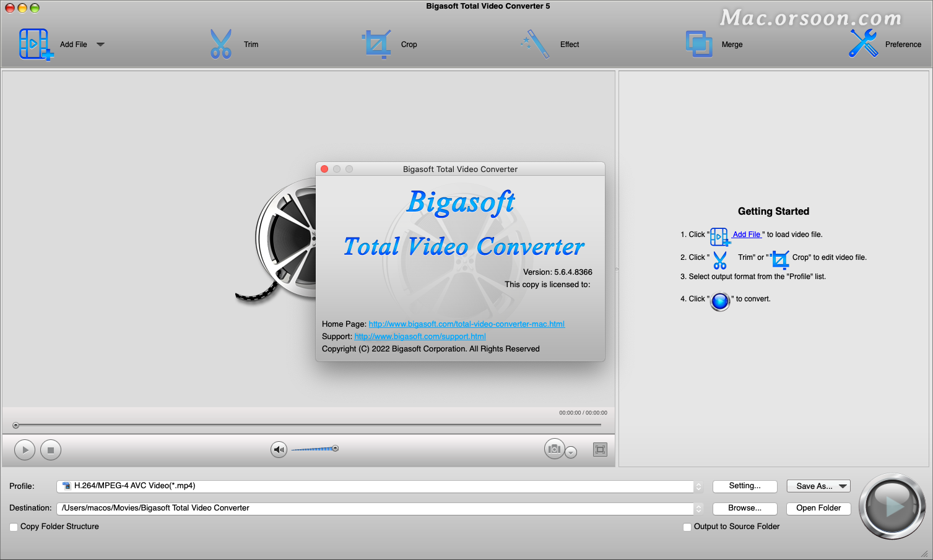Image resolution: width=933 pixels, height=560 pixels.
Task: Adjust the volume slider
Action: (315, 449)
